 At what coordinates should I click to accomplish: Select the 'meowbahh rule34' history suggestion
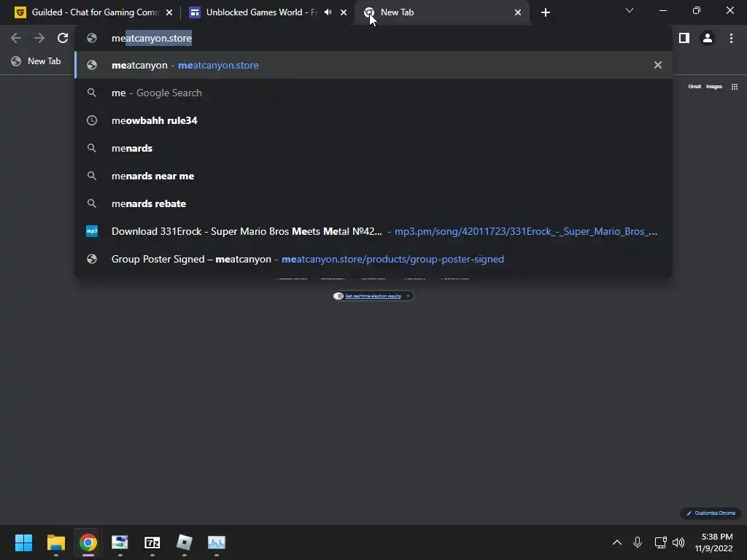(x=373, y=120)
